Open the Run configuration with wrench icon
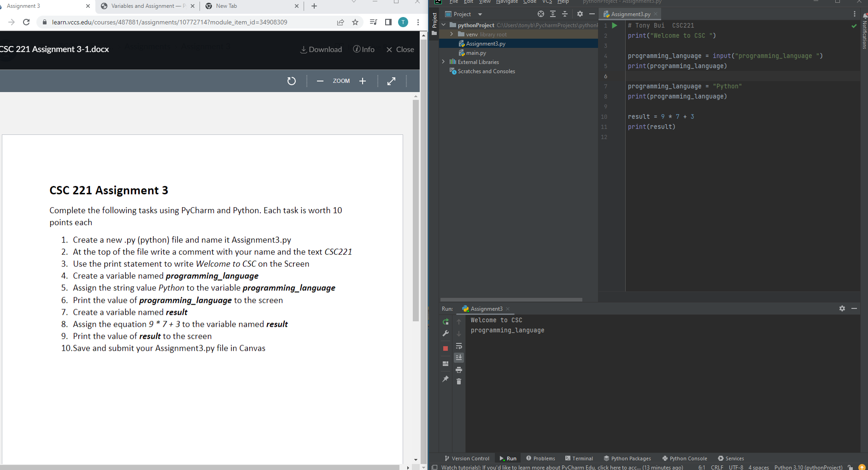Viewport: 868px width, 470px height. point(446,333)
